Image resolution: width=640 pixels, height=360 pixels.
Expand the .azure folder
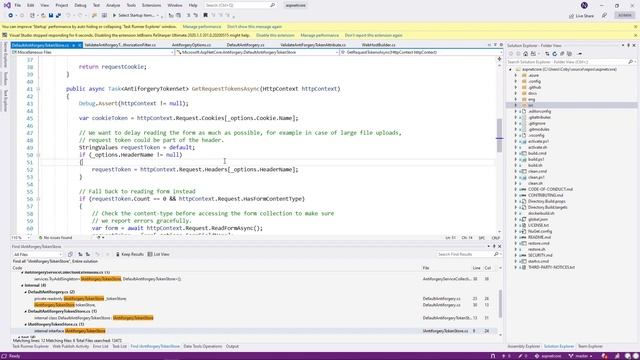(x=516, y=76)
